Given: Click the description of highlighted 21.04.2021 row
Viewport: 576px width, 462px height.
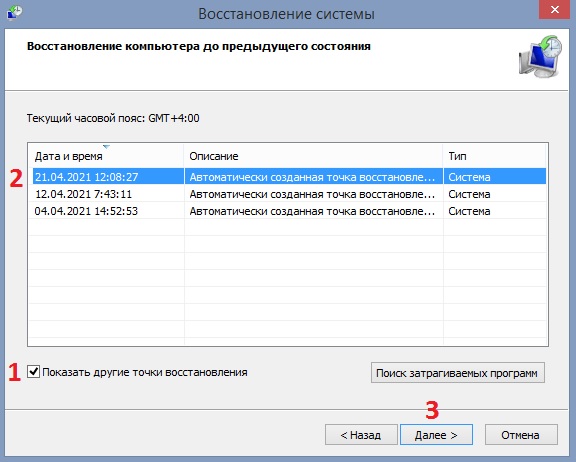Looking at the screenshot, I should [312, 177].
